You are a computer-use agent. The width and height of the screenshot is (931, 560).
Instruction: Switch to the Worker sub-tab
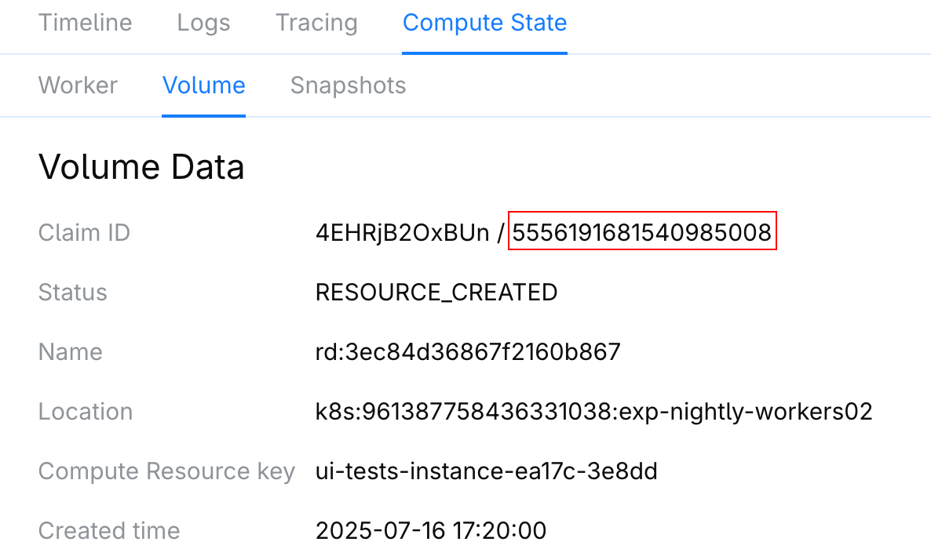[x=78, y=85]
